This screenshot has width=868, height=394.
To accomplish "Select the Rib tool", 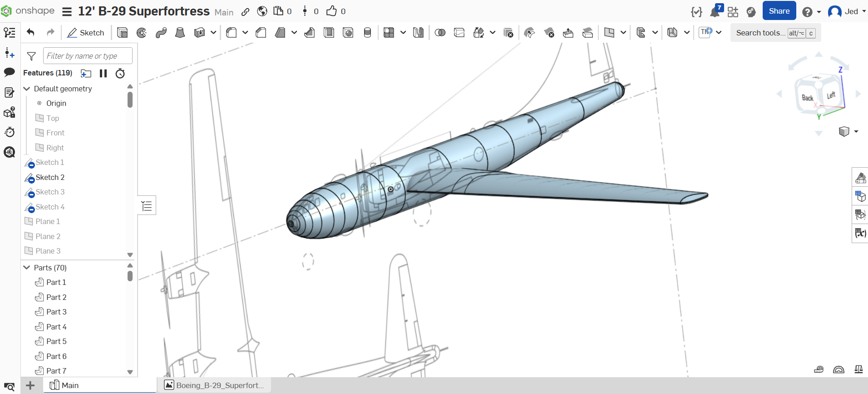I will tap(310, 32).
